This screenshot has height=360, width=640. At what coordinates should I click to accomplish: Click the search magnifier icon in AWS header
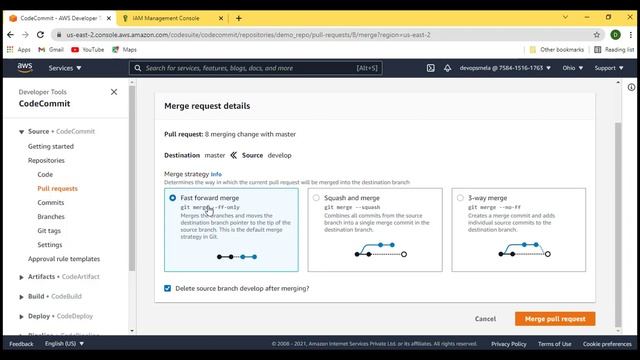coord(138,68)
